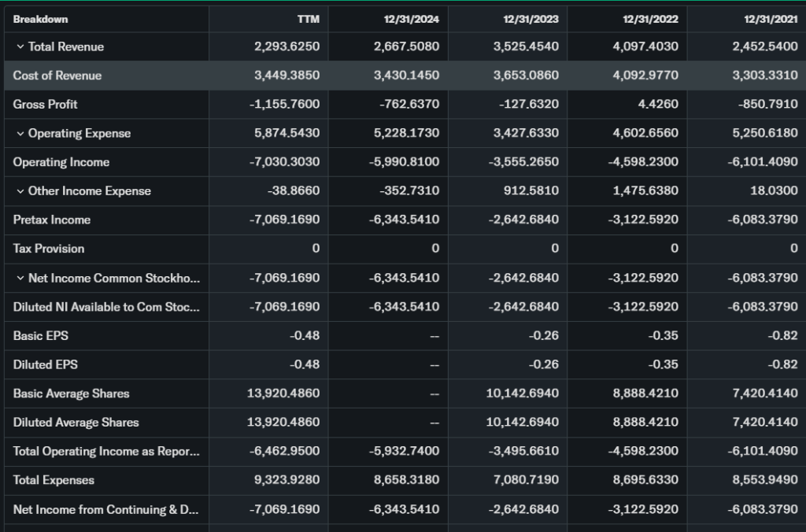Expand Net Income Common Stockholders chevron
Screen dimensions: 806x532
coord(20,279)
